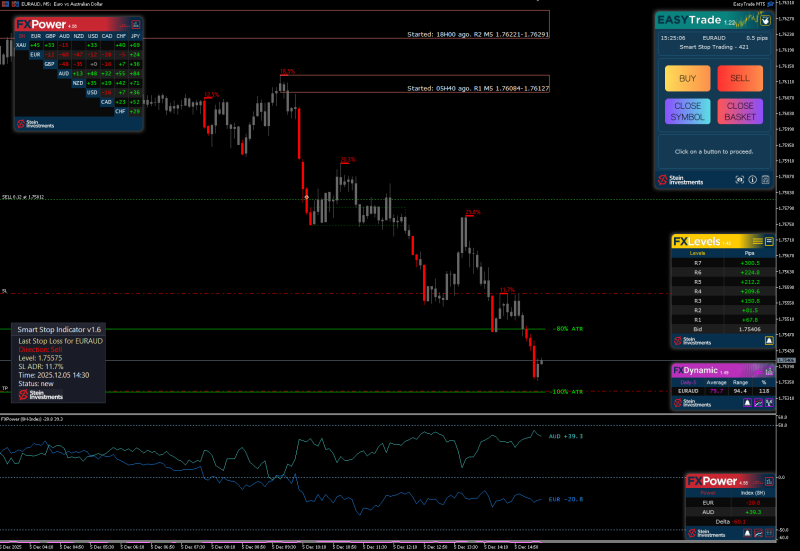
Task: Click the AUD +39.3 indicator line label
Action: click(x=565, y=436)
